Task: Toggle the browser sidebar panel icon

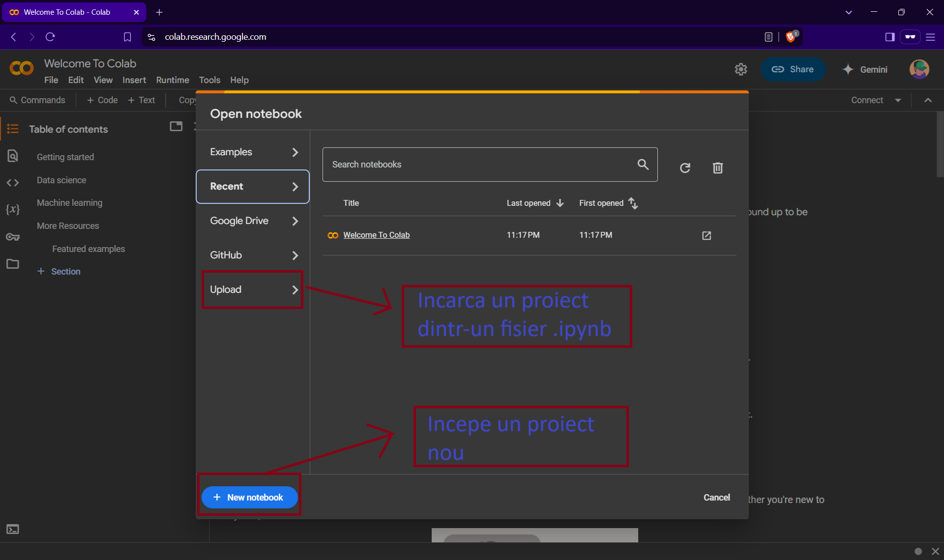Action: tap(889, 37)
